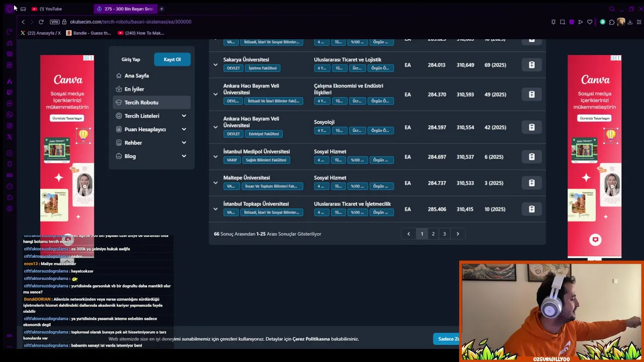Add Sosyoloji program to preference list
644x362 pixels.
point(531,127)
